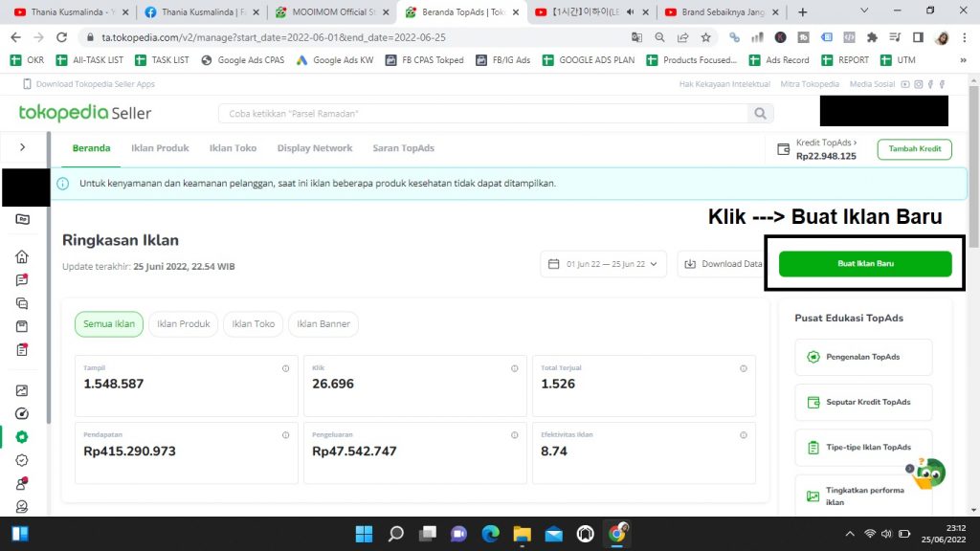
Task: Select the Iklan Banner filter chip
Action: (323, 324)
